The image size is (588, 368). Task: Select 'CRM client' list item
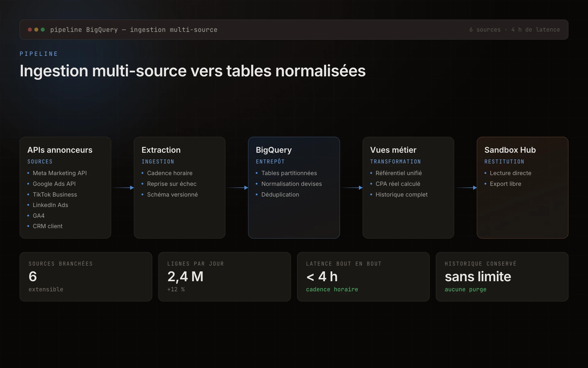click(x=47, y=226)
